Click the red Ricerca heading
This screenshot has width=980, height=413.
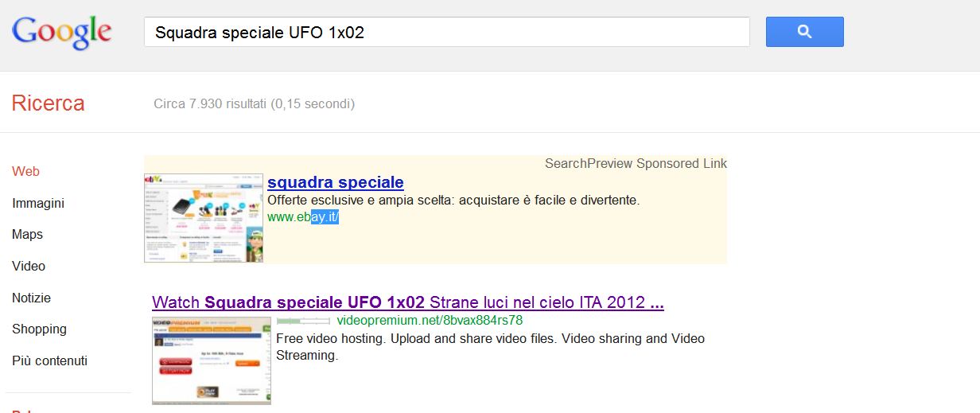coord(48,103)
